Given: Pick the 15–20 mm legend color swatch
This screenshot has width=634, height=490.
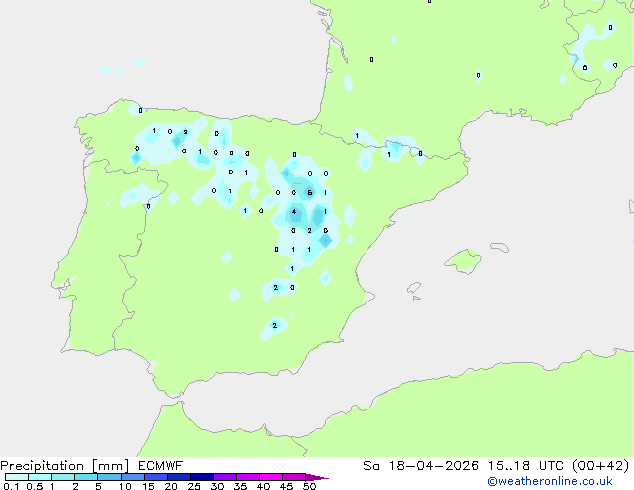Looking at the screenshot, I should 155,477.
